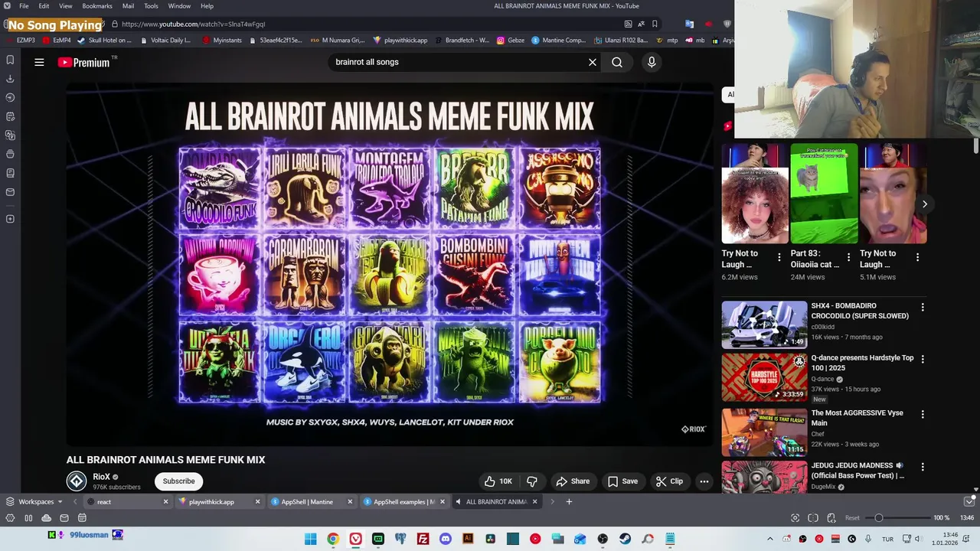The width and height of the screenshot is (980, 551).
Task: Open Vivaldi translate side panel
Action: point(10,135)
